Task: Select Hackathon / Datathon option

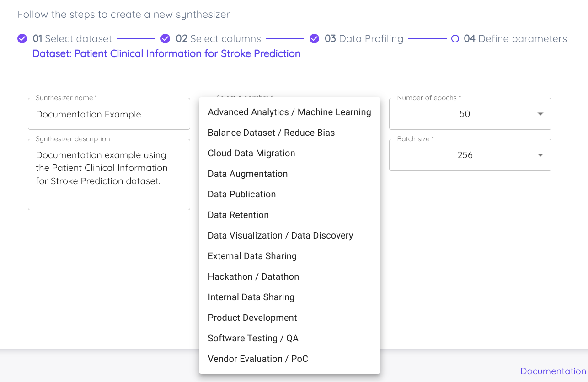Action: tap(289, 276)
